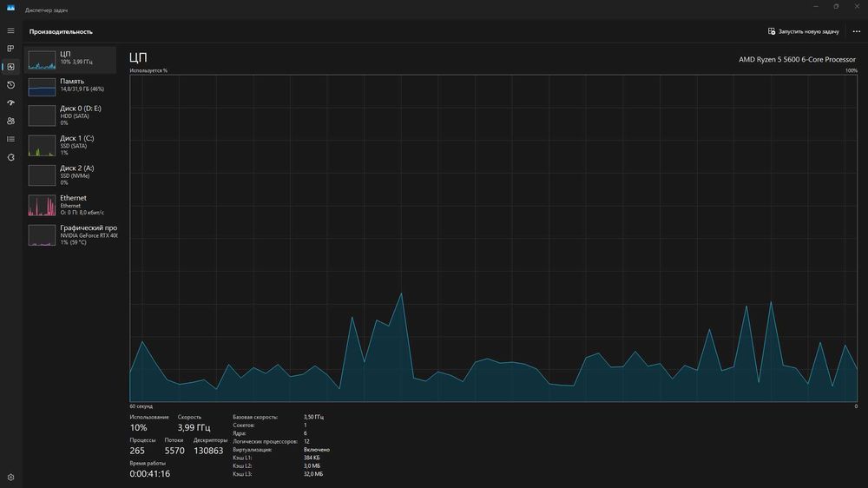Viewport: 868px width, 488px height.
Task: Click the 'Виртуализация:' label
Action: [x=252, y=450]
